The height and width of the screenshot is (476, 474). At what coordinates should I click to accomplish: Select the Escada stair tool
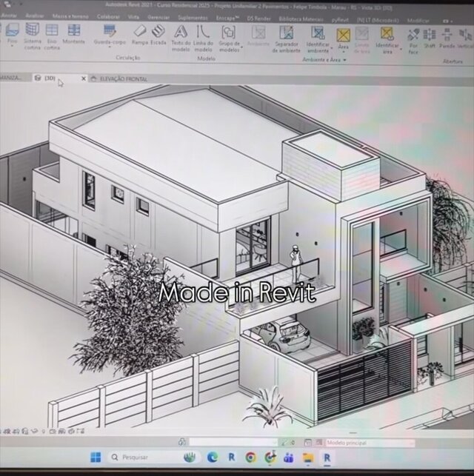(158, 35)
